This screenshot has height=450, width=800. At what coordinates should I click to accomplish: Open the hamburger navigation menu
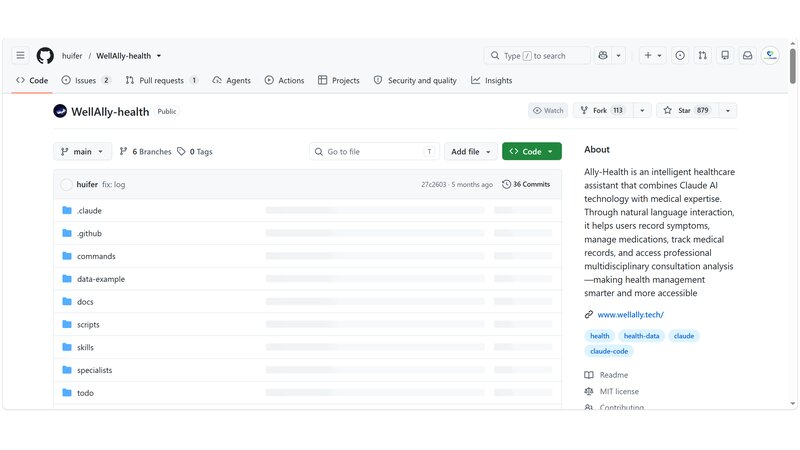pyautogui.click(x=20, y=55)
